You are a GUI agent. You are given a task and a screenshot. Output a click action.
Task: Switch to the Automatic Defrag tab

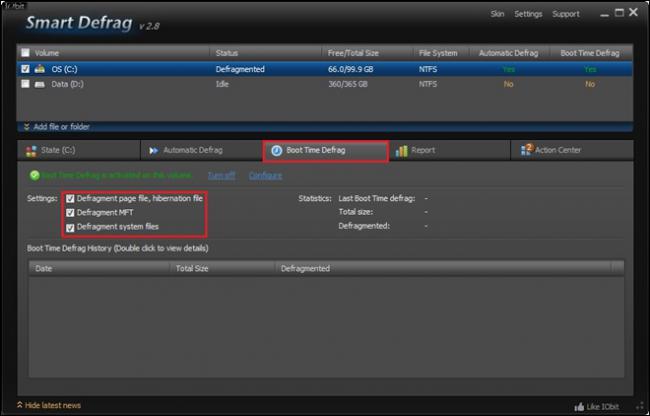pos(201,150)
